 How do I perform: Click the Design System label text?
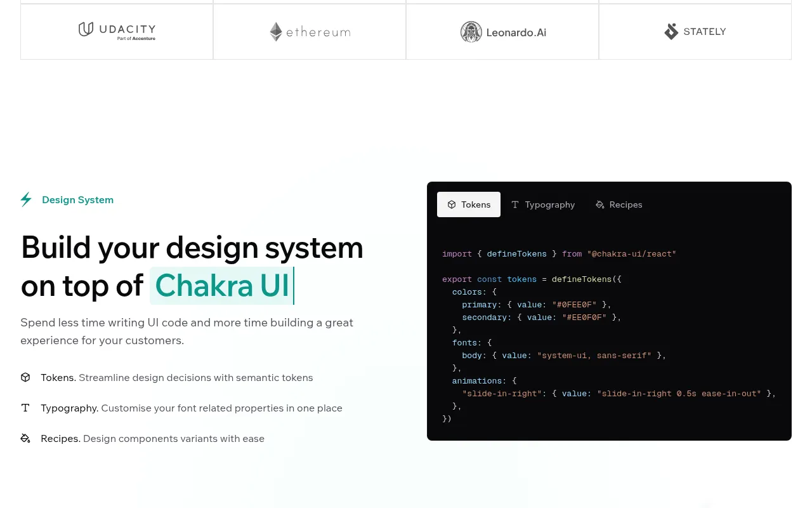coord(77,199)
